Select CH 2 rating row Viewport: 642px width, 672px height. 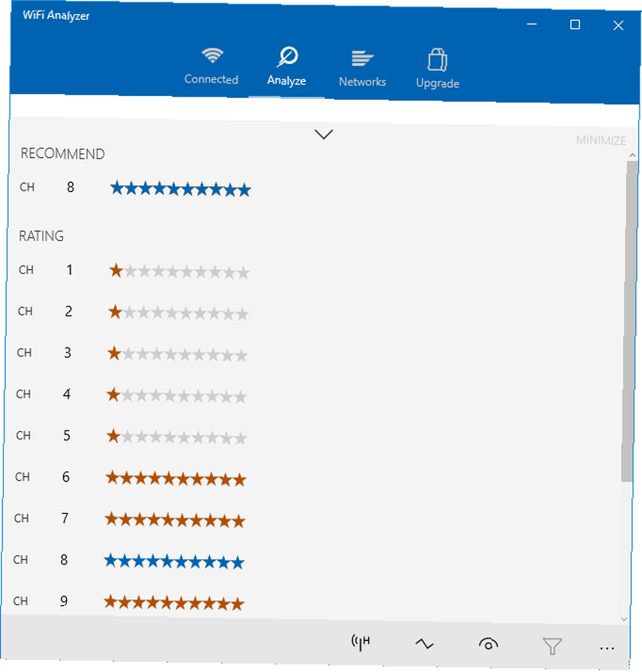click(133, 312)
